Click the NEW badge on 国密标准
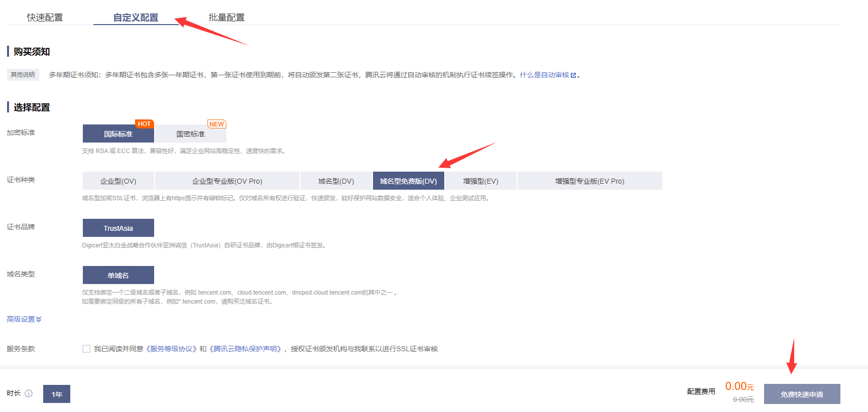This screenshot has height=412, width=868. coord(217,124)
